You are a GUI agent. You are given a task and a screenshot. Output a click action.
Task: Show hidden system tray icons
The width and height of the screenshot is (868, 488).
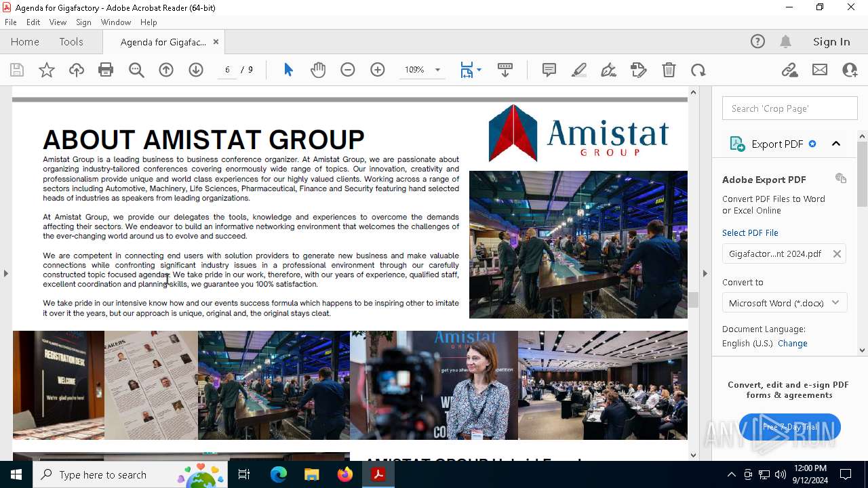[x=731, y=474]
